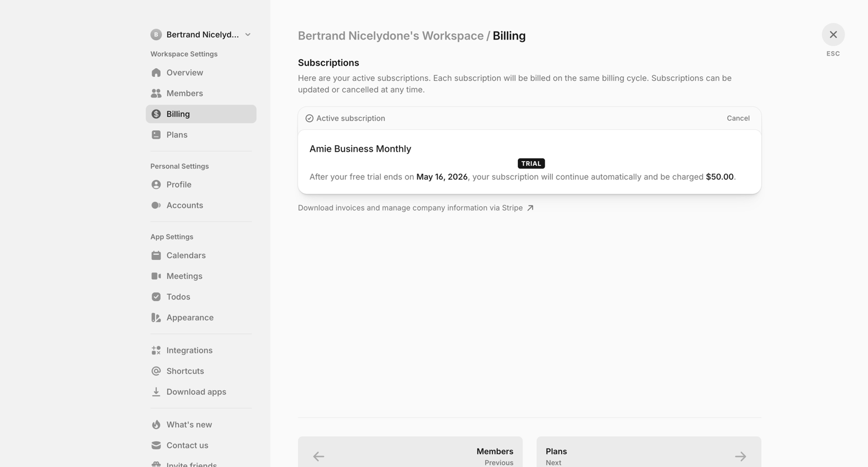Select the Plans sidebar item
868x467 pixels.
[x=201, y=135]
